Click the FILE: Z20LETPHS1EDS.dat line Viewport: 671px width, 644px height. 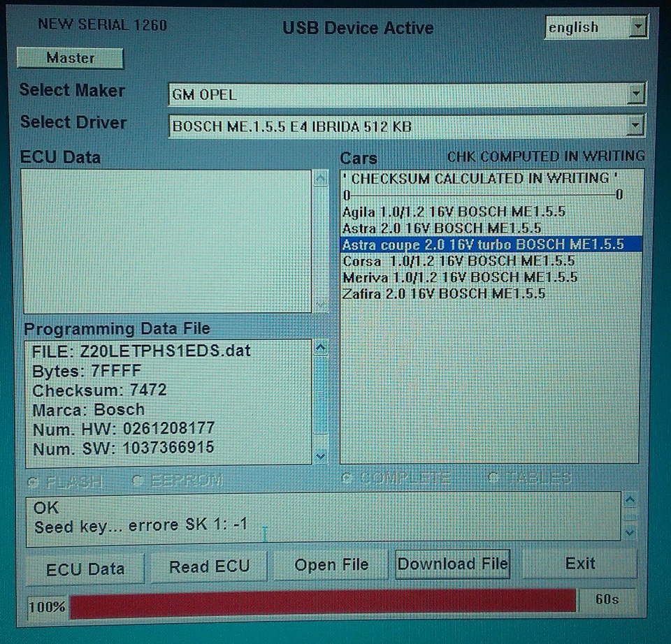click(x=141, y=351)
